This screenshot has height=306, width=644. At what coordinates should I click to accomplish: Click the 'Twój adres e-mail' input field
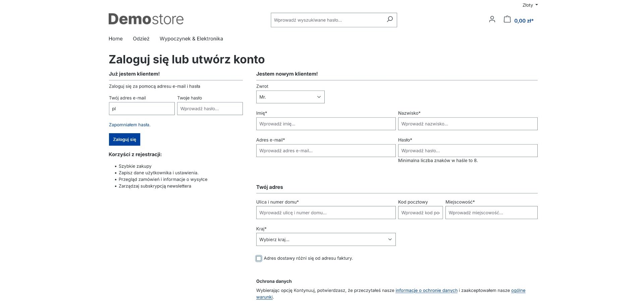coord(141,108)
